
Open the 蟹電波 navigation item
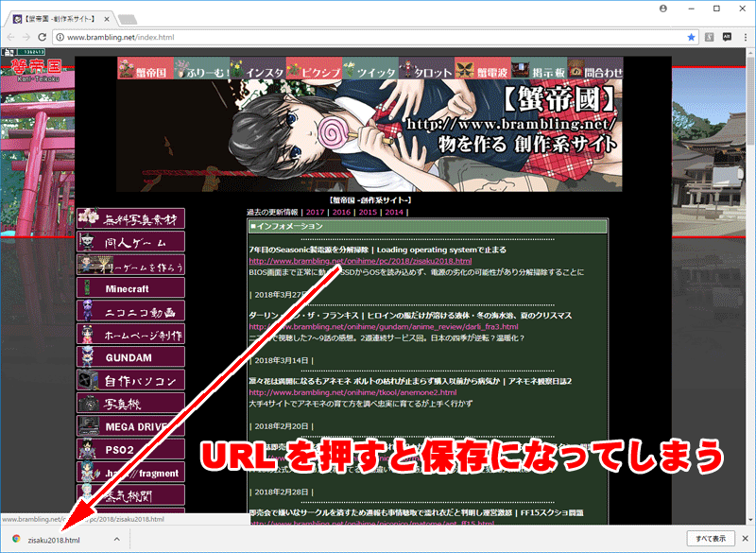click(x=483, y=68)
